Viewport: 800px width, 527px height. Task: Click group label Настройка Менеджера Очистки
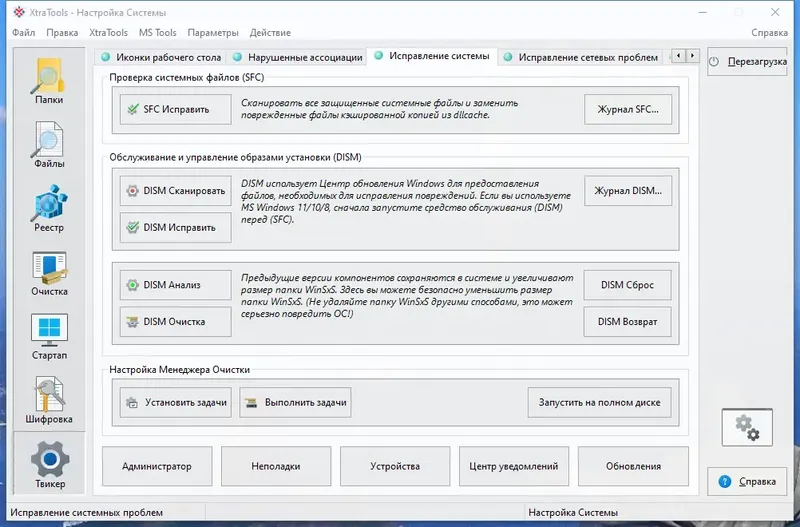tap(180, 369)
